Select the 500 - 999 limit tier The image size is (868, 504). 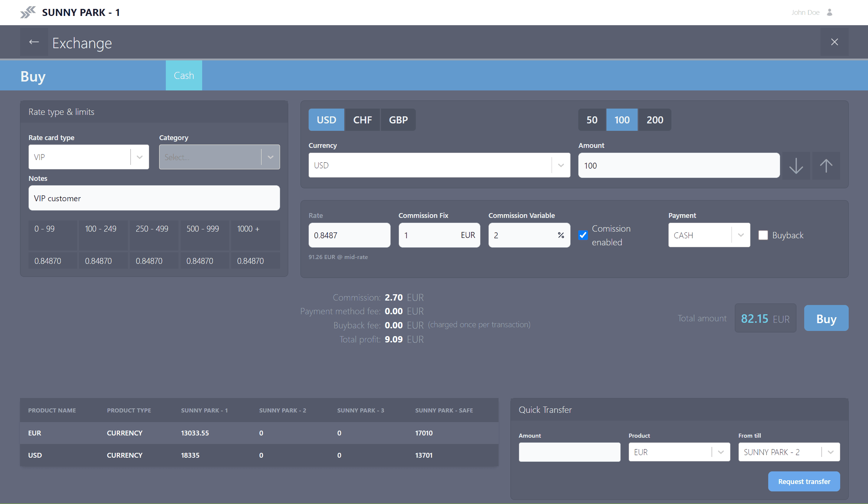click(x=205, y=235)
